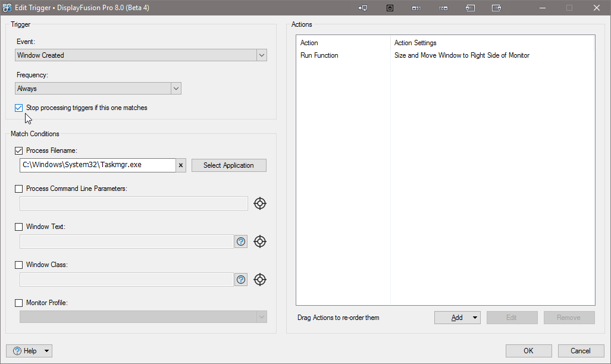Open the help icon next to Window Text
The image size is (611, 364).
241,241
